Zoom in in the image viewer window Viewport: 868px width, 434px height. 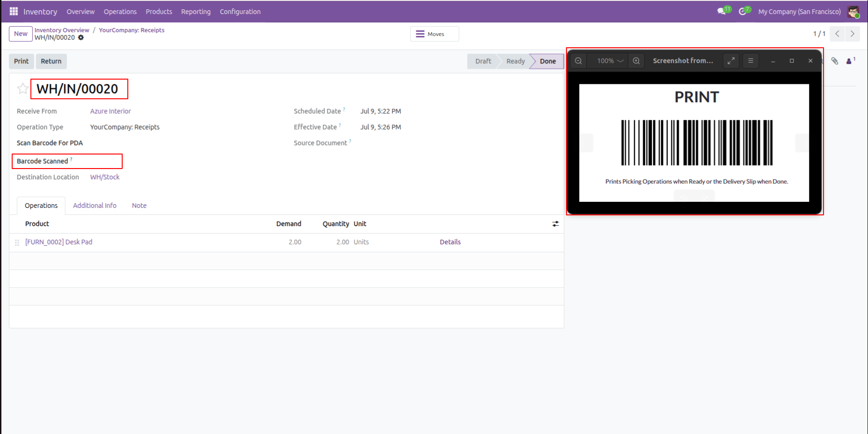coord(636,61)
